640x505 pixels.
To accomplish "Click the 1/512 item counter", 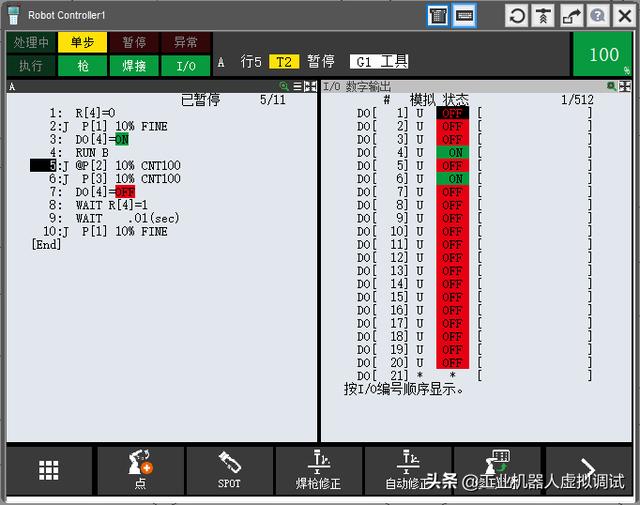I will 577,100.
